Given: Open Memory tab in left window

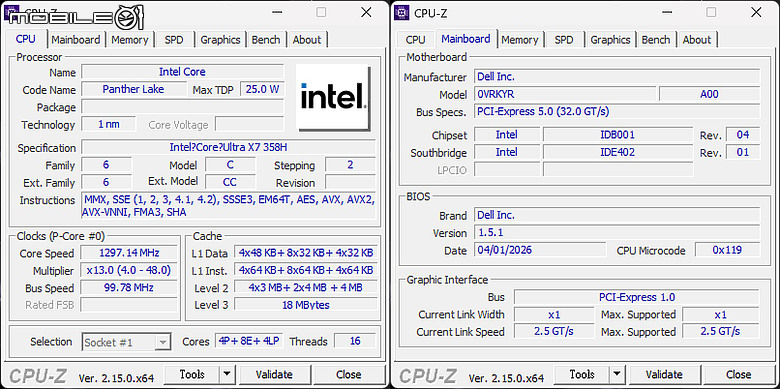Looking at the screenshot, I should click(x=129, y=40).
